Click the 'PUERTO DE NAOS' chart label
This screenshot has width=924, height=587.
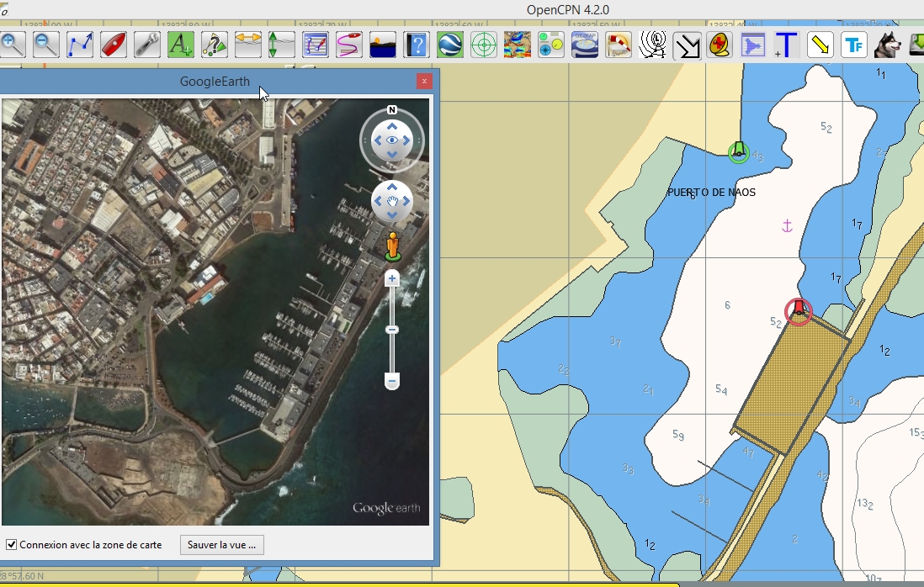click(x=711, y=193)
